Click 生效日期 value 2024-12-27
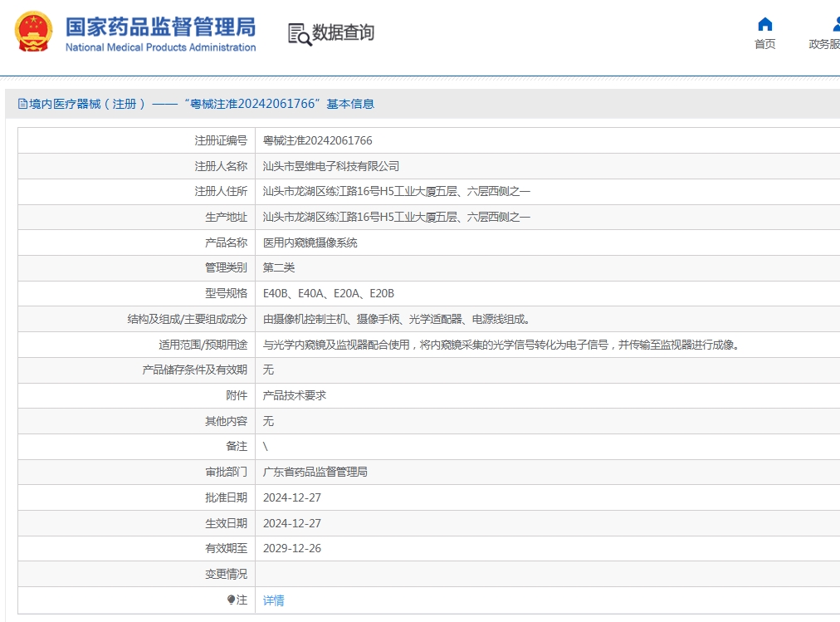 point(292,523)
